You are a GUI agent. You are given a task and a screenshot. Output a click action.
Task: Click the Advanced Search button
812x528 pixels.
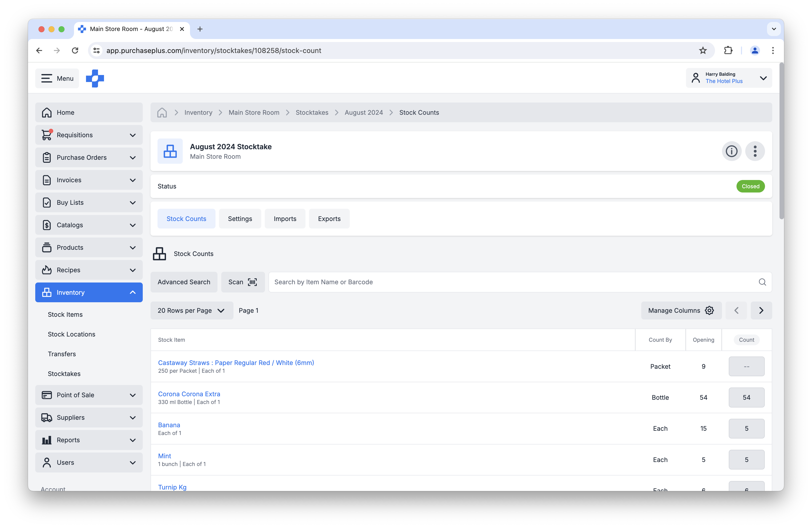point(183,282)
